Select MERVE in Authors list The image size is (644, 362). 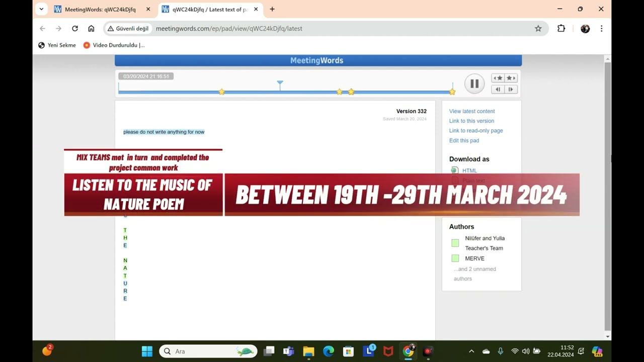(474, 258)
